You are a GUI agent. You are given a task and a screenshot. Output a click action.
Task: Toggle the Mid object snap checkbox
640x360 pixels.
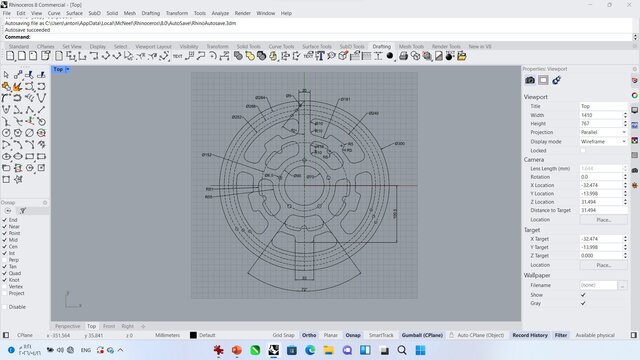pyautogui.click(x=5, y=240)
